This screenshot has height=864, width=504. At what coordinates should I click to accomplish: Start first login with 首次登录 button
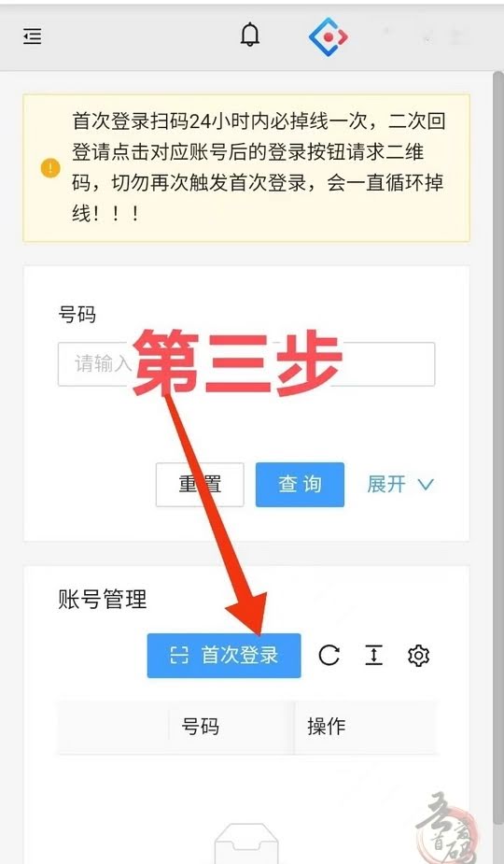point(224,656)
